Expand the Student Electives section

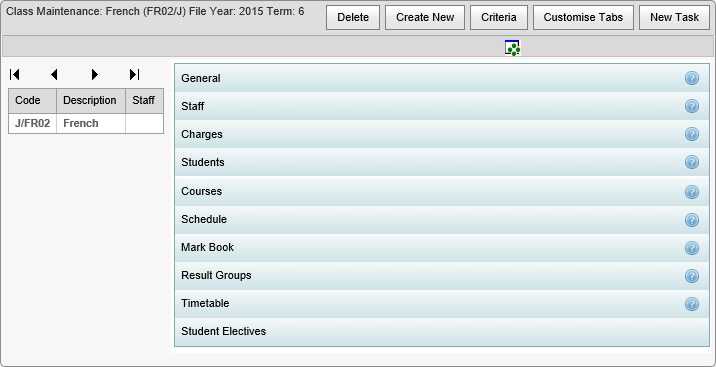coord(442,332)
